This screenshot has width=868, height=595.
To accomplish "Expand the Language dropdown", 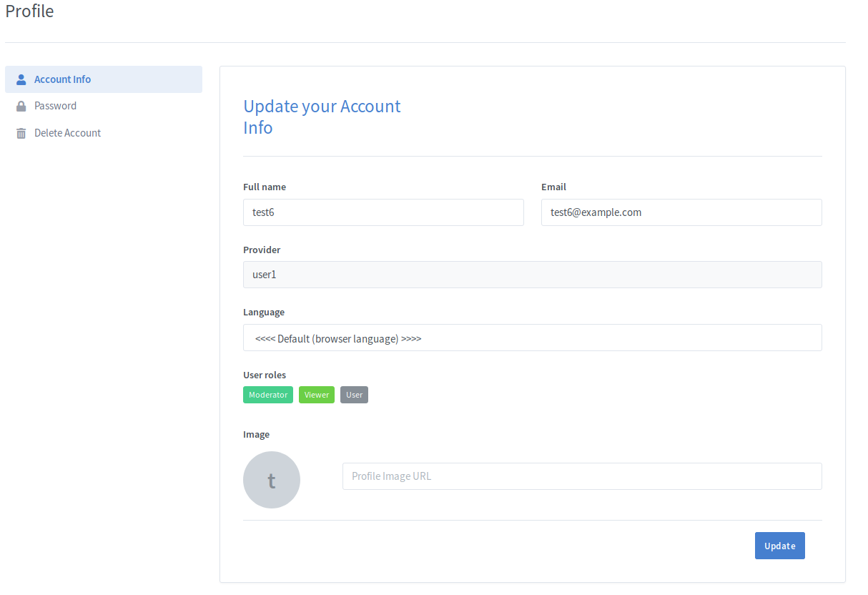I will (x=532, y=338).
